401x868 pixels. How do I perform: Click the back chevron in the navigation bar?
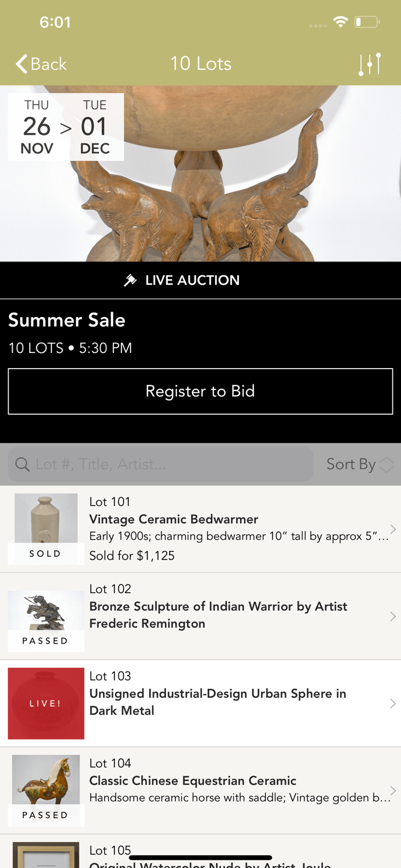[x=20, y=64]
